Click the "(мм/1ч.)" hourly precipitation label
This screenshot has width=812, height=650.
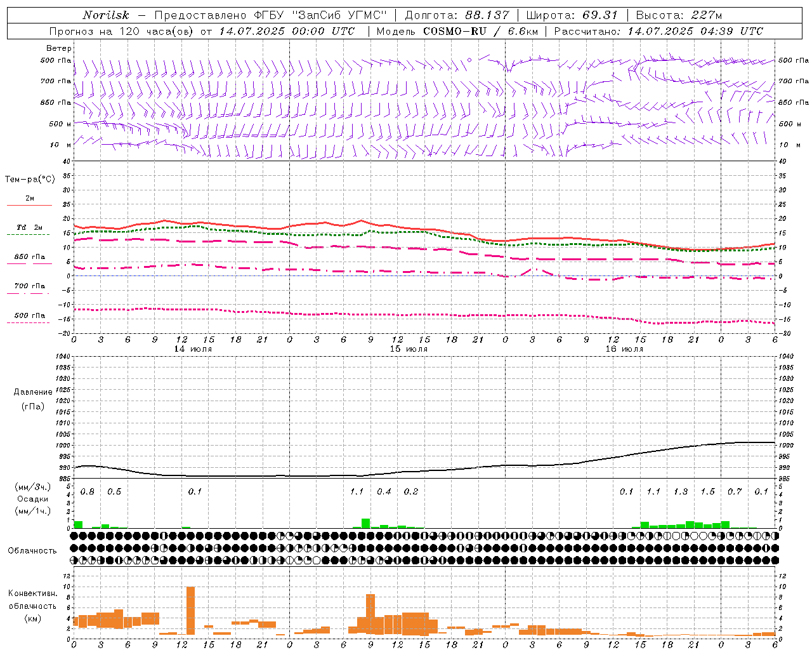[32, 510]
